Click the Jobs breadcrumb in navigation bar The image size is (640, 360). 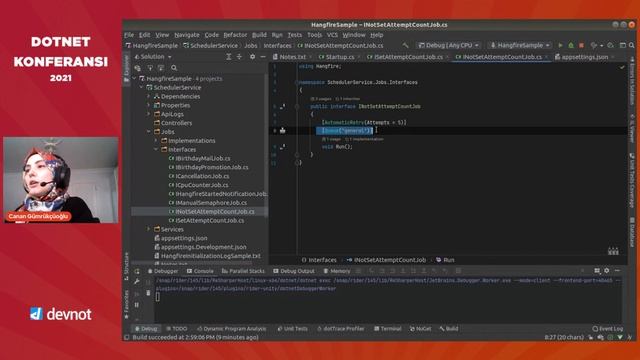pyautogui.click(x=251, y=46)
